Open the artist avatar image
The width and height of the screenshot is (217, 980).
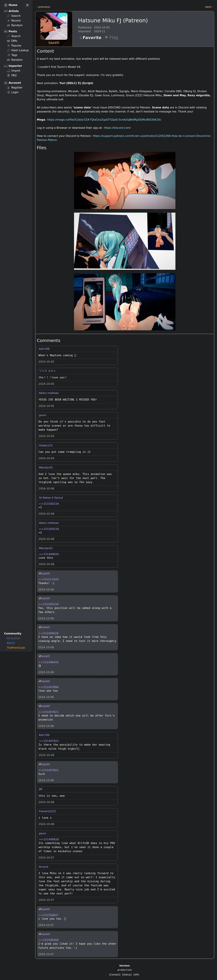coord(54,26)
